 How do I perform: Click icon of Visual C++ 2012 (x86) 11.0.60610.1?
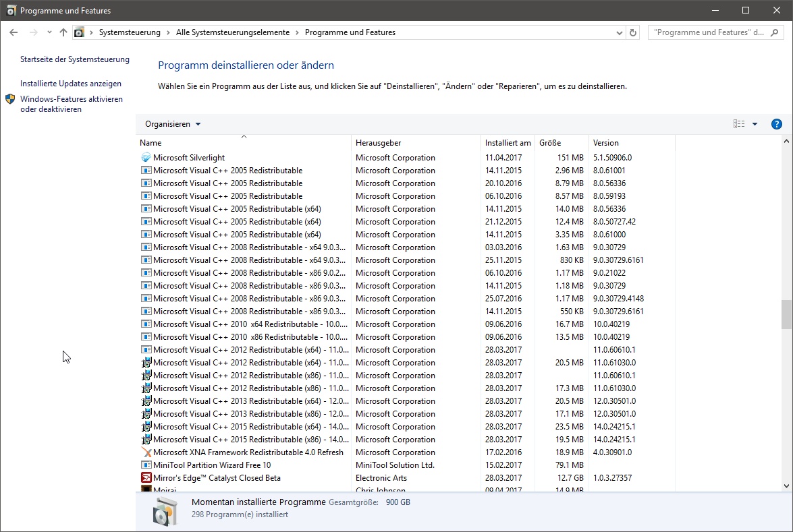[x=146, y=376]
